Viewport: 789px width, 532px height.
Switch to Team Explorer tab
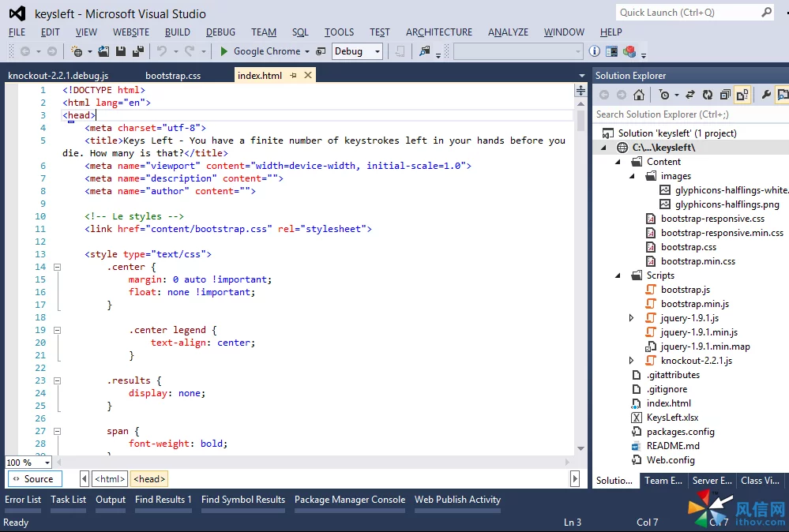(x=663, y=481)
